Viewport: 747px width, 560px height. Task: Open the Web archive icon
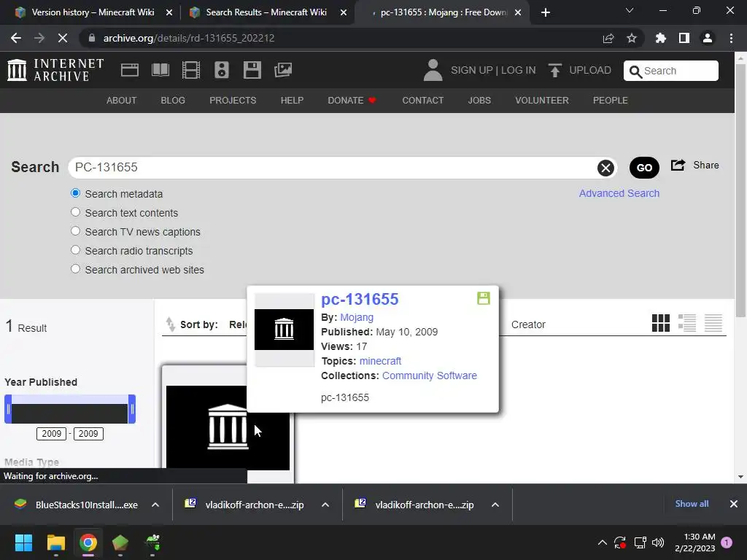click(x=130, y=70)
